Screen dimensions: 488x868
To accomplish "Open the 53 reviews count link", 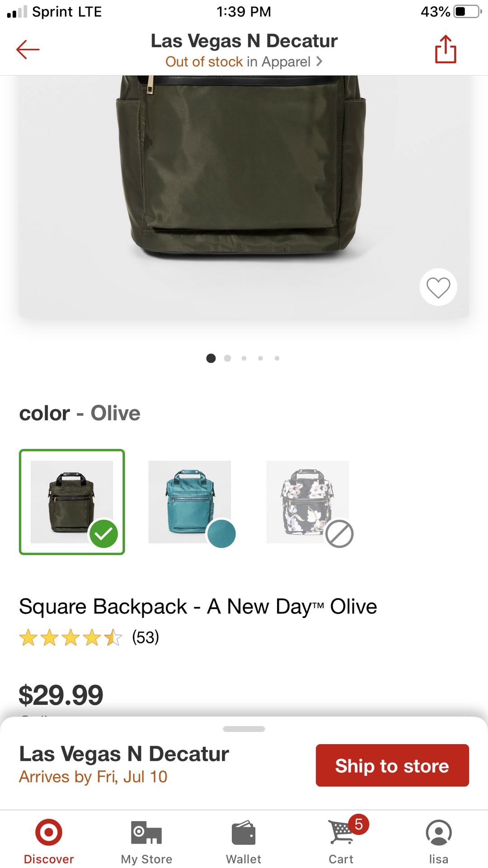I will tap(145, 637).
